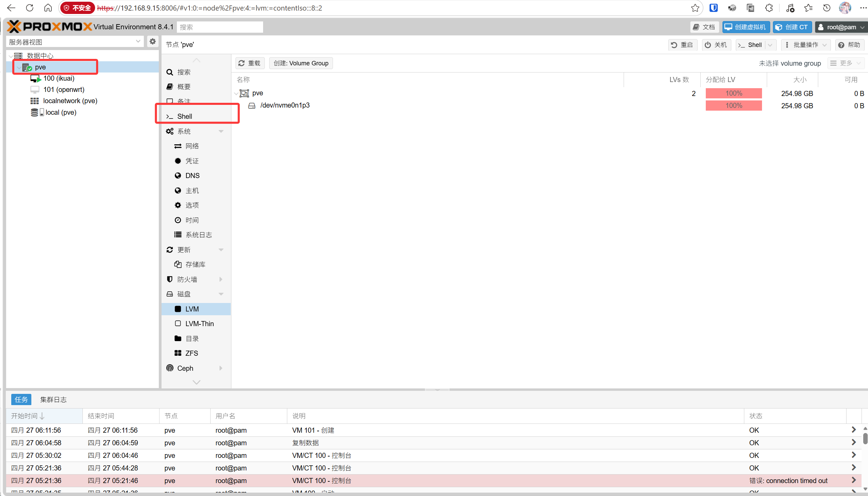Click the Proxmox search input field
The height and width of the screenshot is (496, 868).
220,27
